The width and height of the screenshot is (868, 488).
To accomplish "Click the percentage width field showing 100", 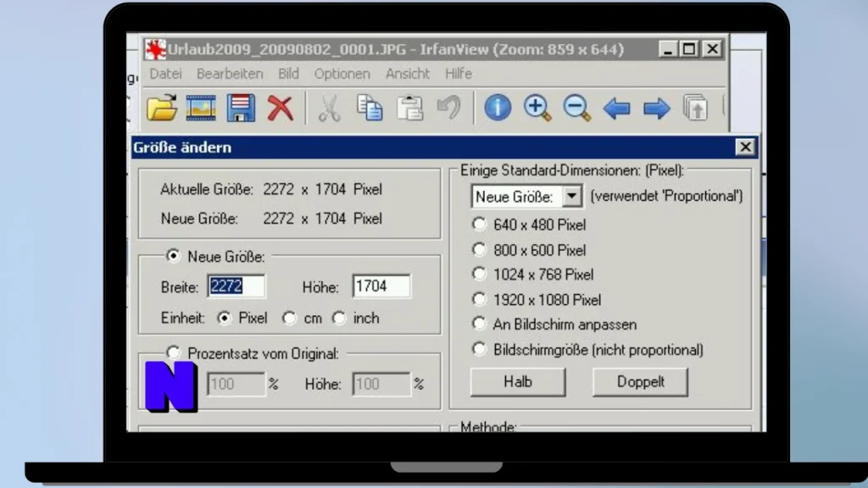I will coord(236,384).
